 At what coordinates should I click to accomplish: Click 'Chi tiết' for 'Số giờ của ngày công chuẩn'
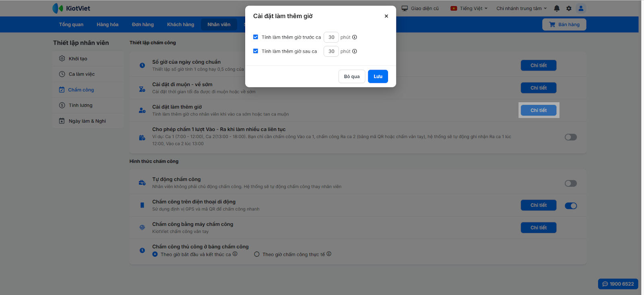pos(539,66)
